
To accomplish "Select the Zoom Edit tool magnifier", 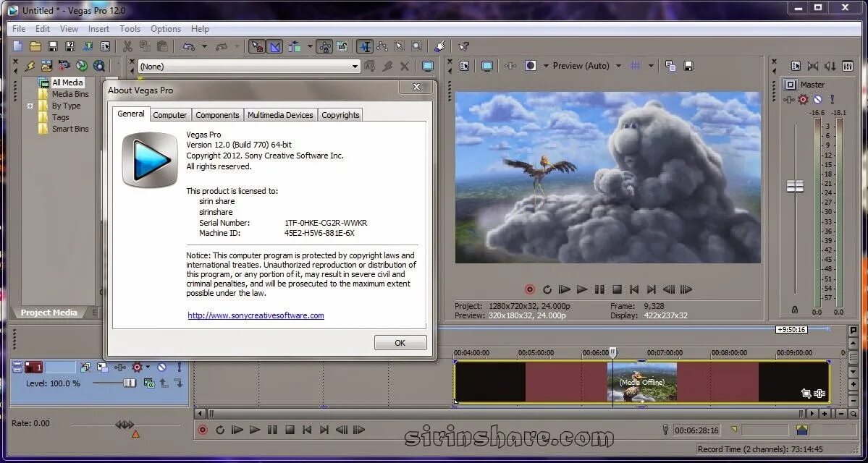I will (x=416, y=46).
